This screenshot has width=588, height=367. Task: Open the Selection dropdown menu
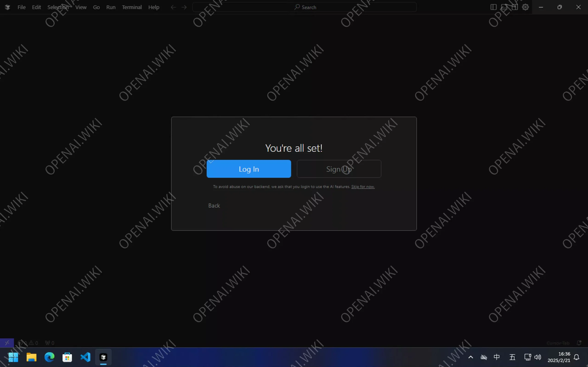(58, 7)
